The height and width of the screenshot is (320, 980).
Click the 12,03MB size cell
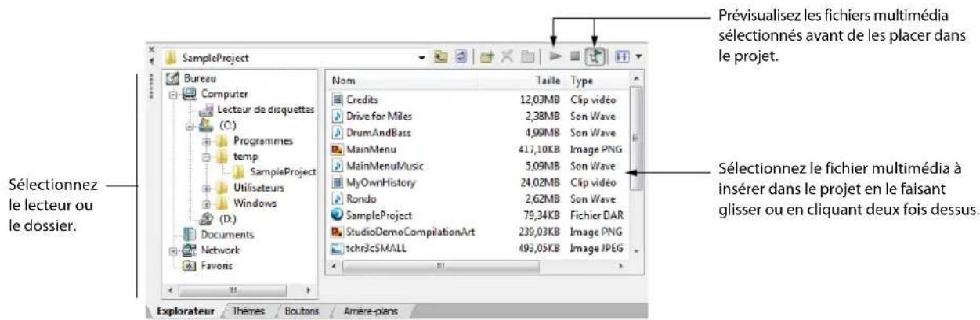[x=542, y=99]
